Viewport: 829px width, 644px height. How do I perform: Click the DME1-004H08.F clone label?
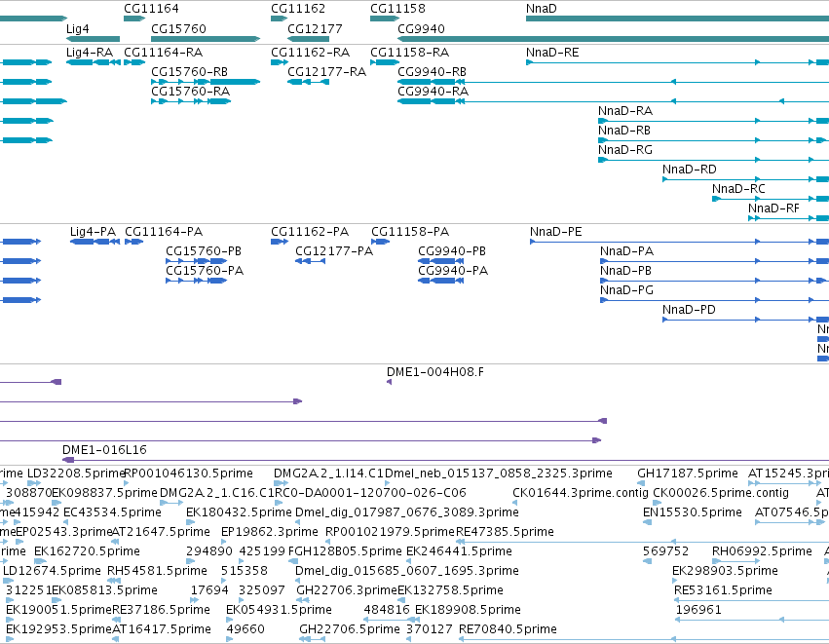tap(435, 372)
